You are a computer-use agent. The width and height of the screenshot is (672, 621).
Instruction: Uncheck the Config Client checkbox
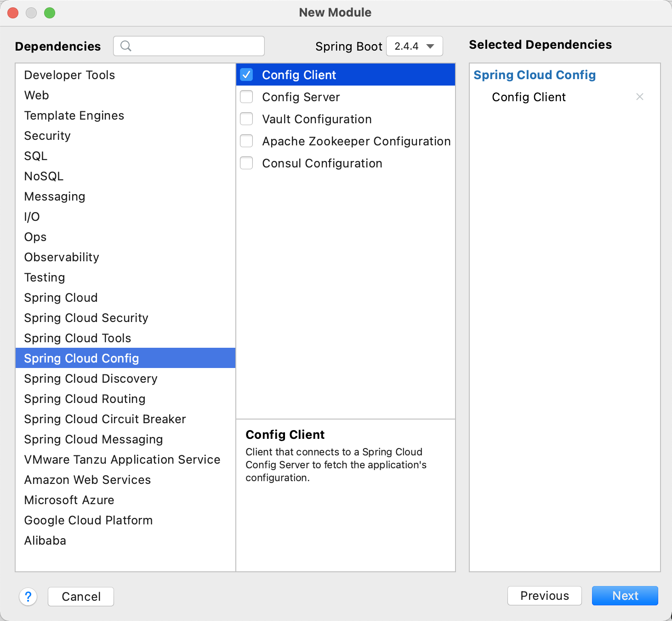[247, 75]
